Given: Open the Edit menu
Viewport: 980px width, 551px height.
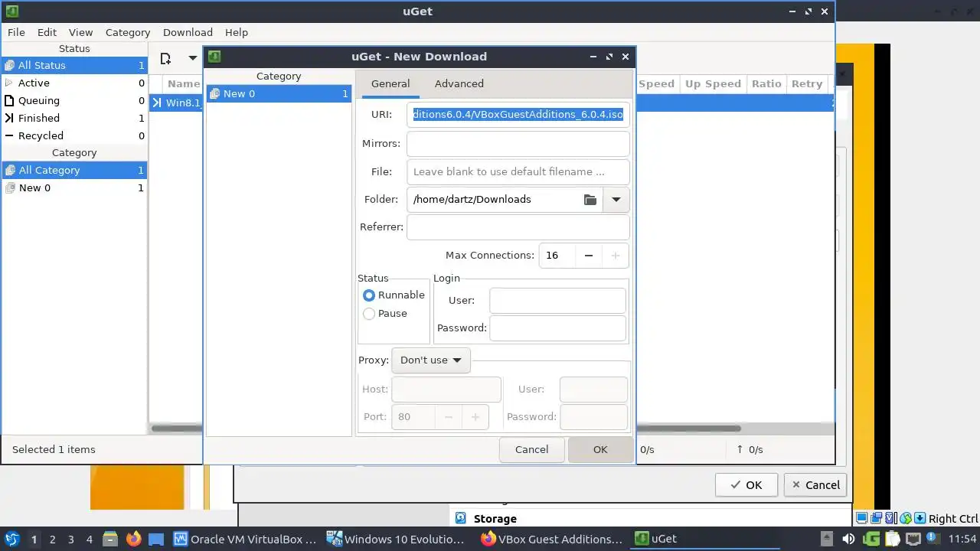Looking at the screenshot, I should [47, 32].
